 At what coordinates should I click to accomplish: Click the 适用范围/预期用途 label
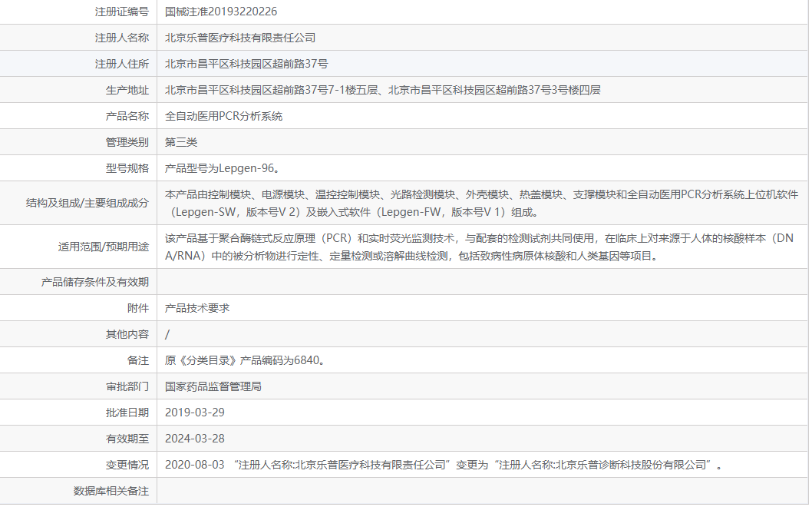point(104,247)
